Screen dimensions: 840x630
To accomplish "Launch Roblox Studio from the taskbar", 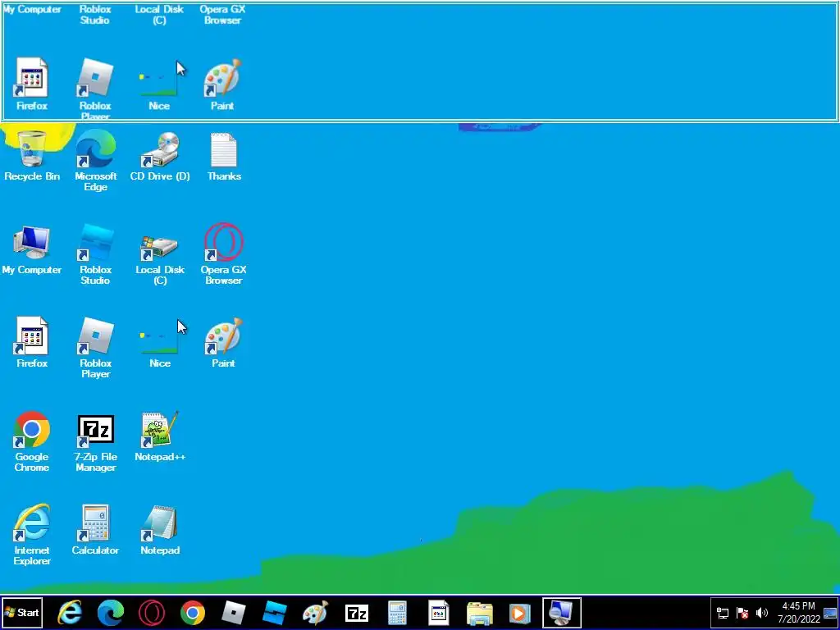I will click(275, 613).
